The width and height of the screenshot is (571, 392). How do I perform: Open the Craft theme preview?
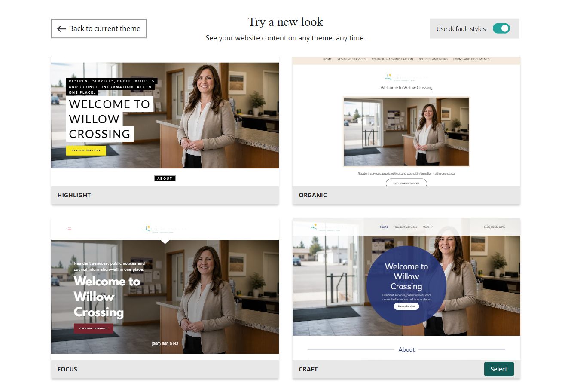pyautogui.click(x=406, y=289)
